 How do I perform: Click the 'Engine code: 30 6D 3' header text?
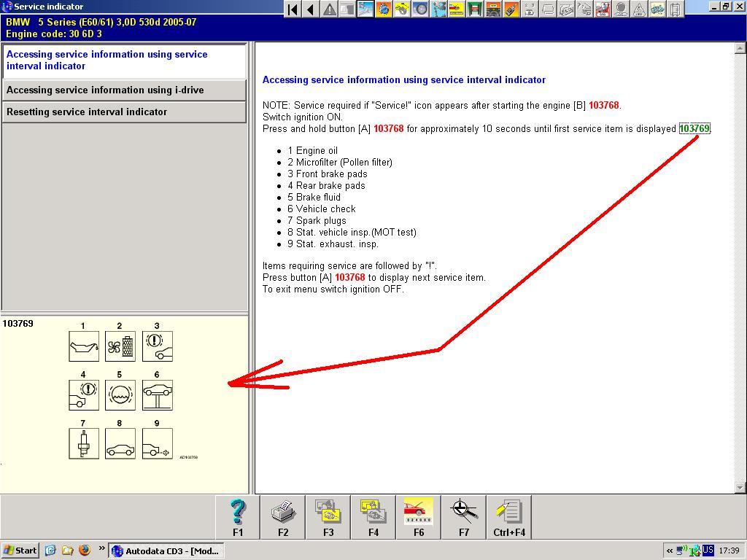pos(54,34)
